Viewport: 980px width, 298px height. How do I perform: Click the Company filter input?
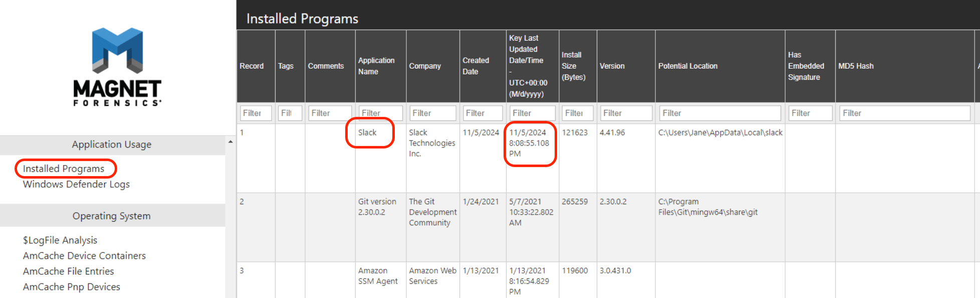coord(432,113)
